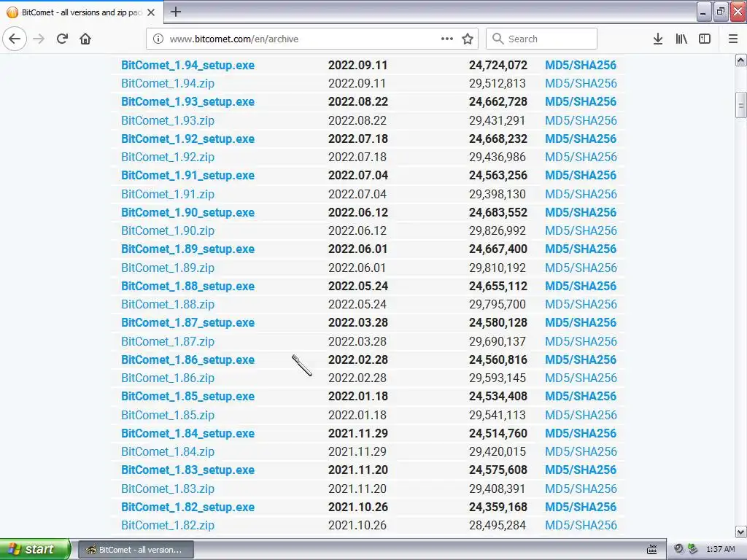The width and height of the screenshot is (747, 560).
Task: Open MD5/SHA256 for 1.86 setup row
Action: click(x=581, y=360)
